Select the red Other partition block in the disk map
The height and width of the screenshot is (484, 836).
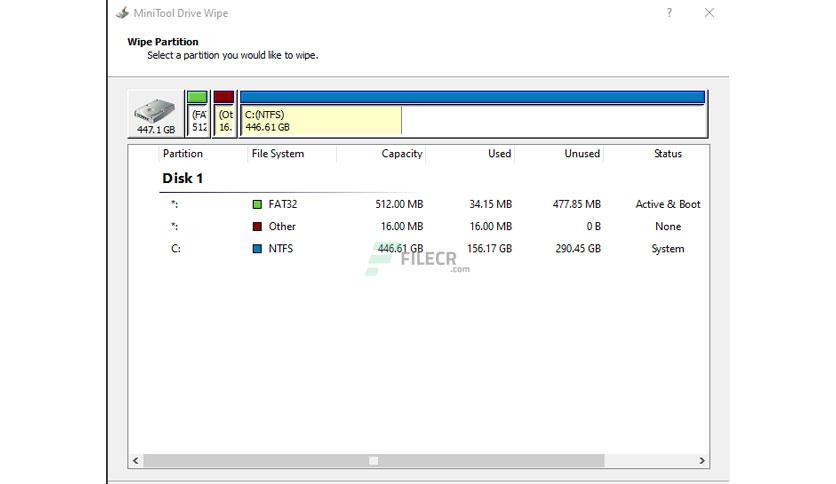point(224,114)
